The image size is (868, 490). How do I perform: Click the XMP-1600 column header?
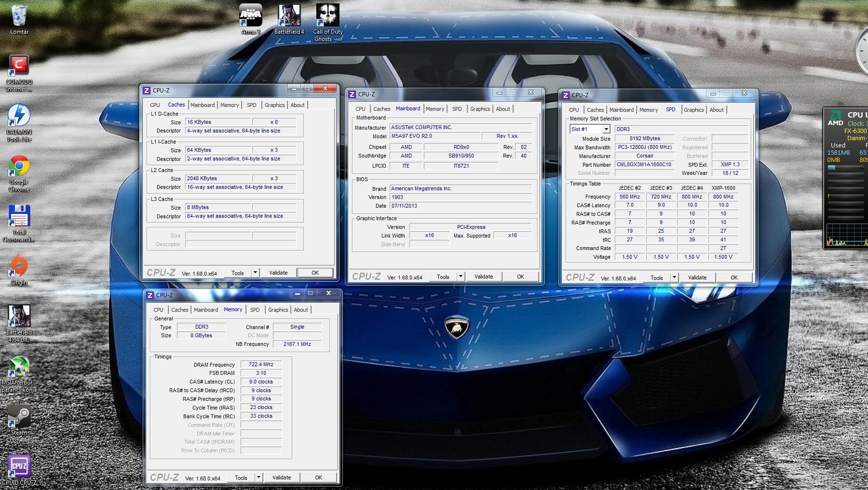pos(723,188)
